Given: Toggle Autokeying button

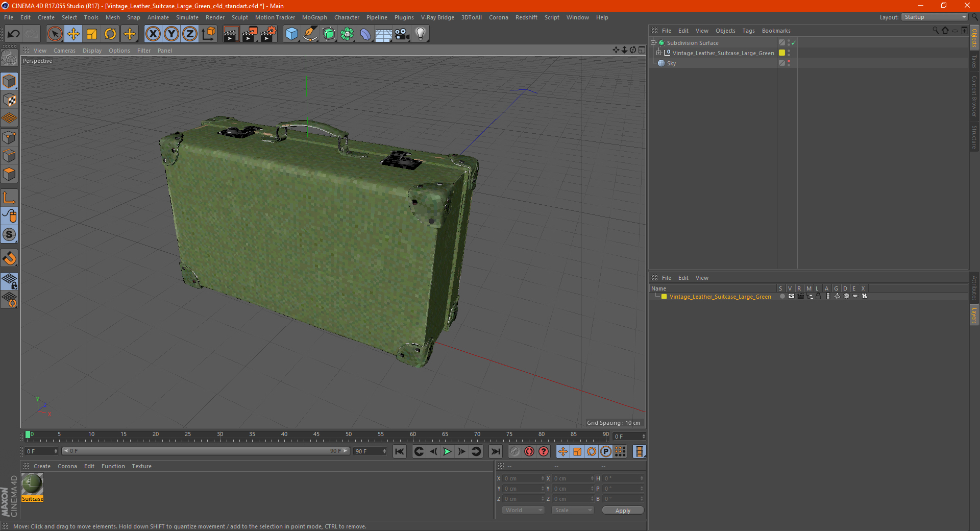Looking at the screenshot, I should pyautogui.click(x=529, y=451).
